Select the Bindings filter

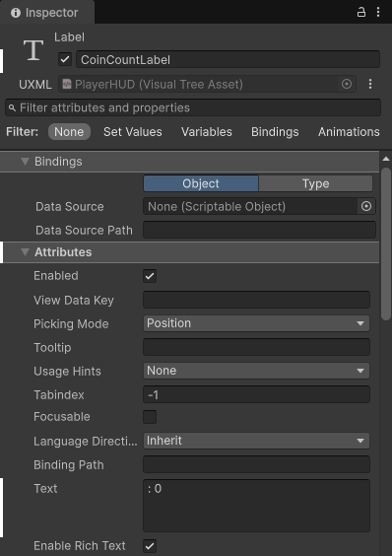click(x=275, y=132)
